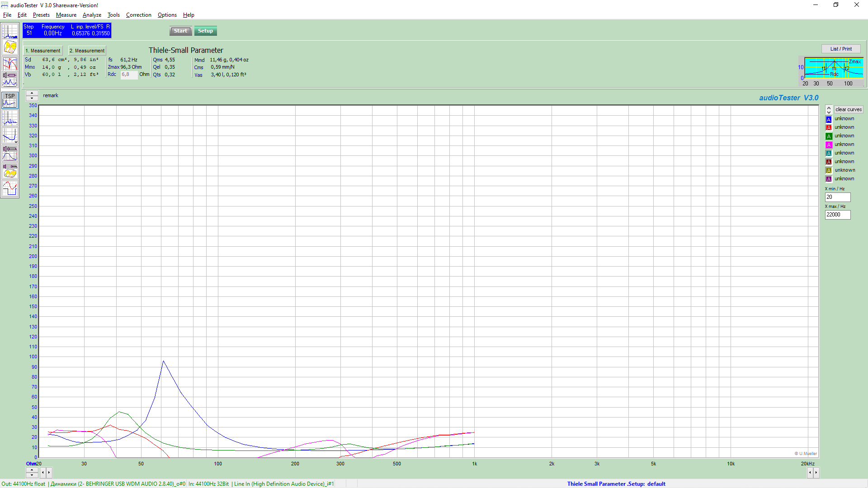
Task: Click the curve list spinner beside clear curves
Action: pyautogui.click(x=829, y=110)
